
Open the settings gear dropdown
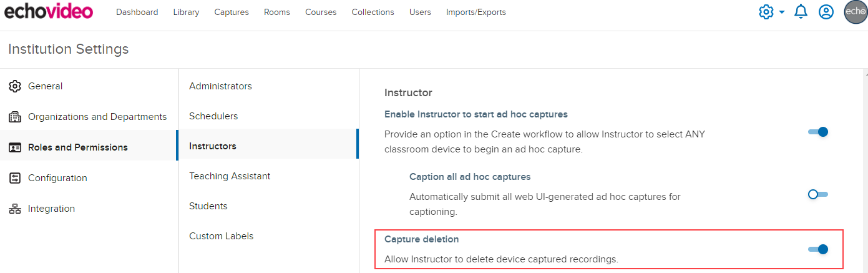[771, 12]
